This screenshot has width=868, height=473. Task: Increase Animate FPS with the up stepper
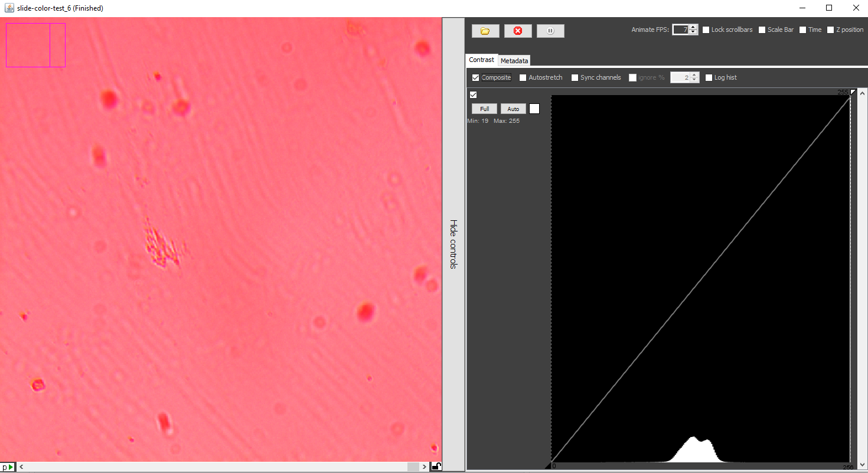[x=692, y=27]
